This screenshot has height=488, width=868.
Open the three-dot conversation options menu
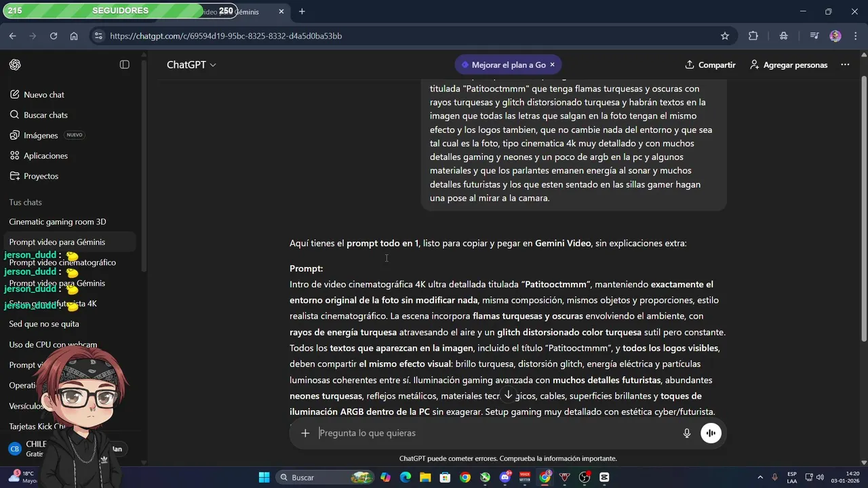pyautogui.click(x=845, y=65)
